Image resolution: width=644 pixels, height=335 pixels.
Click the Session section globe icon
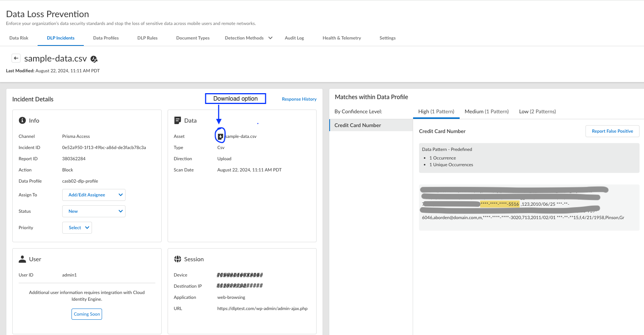click(x=178, y=259)
